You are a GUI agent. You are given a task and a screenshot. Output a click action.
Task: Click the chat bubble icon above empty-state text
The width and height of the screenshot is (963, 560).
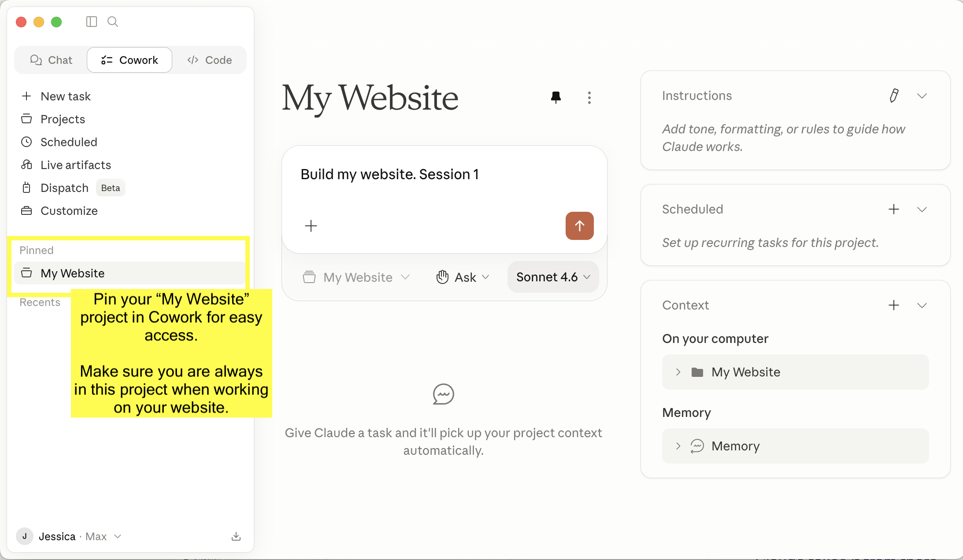pos(443,394)
